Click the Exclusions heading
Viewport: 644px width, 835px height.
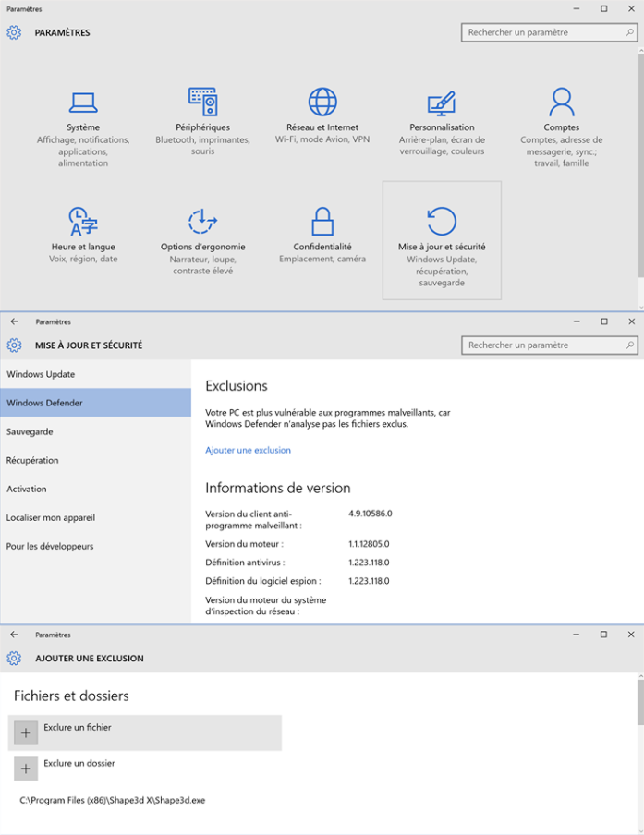[x=237, y=385]
